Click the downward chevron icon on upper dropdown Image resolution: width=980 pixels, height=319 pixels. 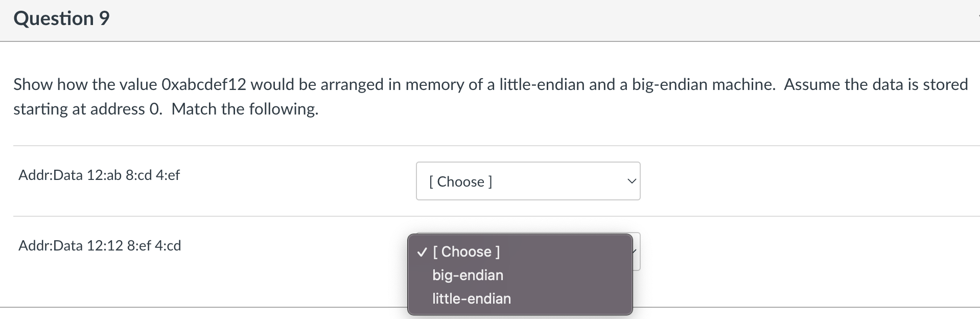[632, 181]
